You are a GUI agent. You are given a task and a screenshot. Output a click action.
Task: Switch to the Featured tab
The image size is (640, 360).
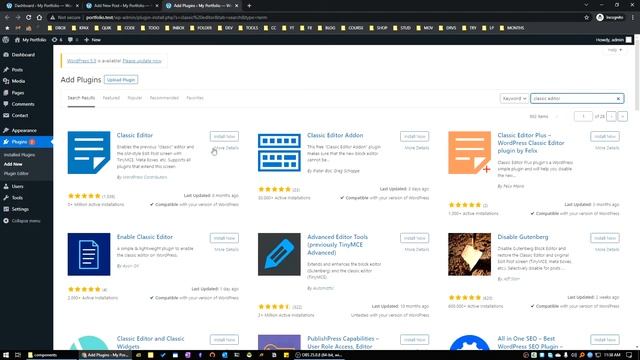click(x=111, y=98)
